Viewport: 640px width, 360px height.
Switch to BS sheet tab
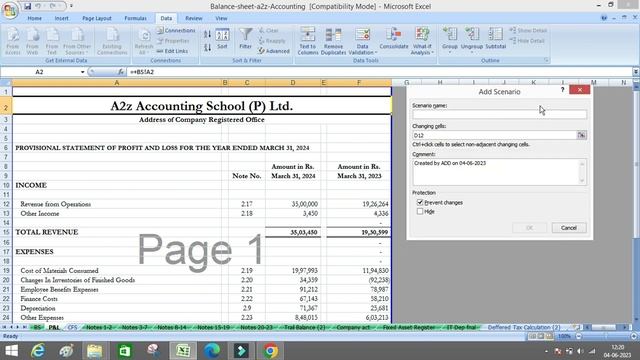[37, 327]
